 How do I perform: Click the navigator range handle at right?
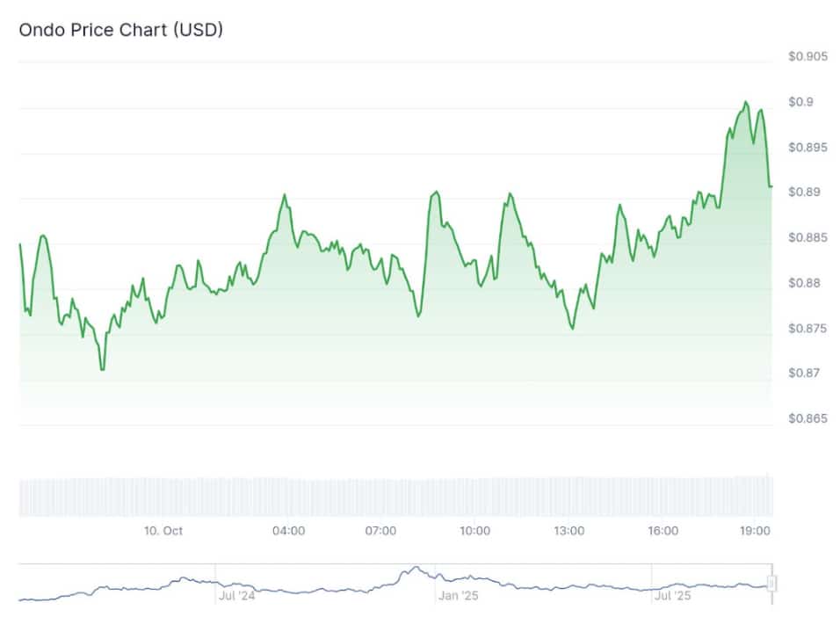772,584
